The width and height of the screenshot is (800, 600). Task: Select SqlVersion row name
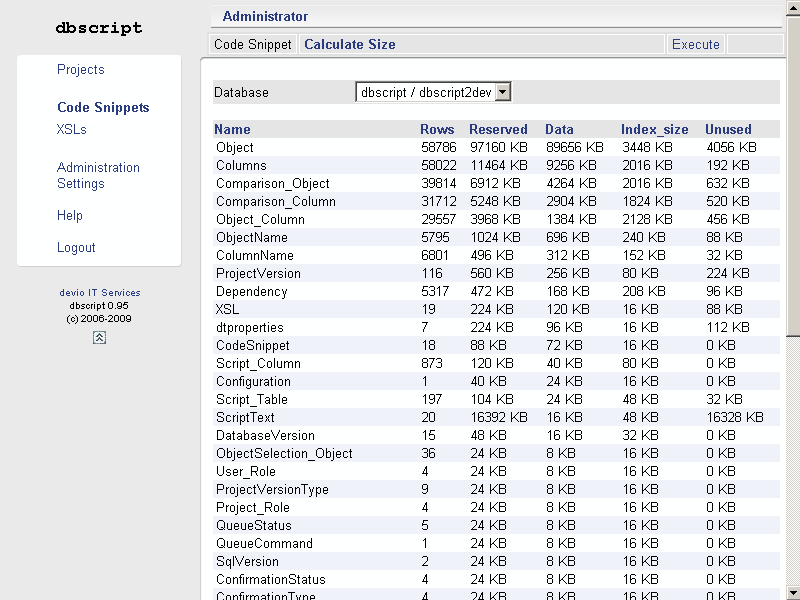[247, 562]
